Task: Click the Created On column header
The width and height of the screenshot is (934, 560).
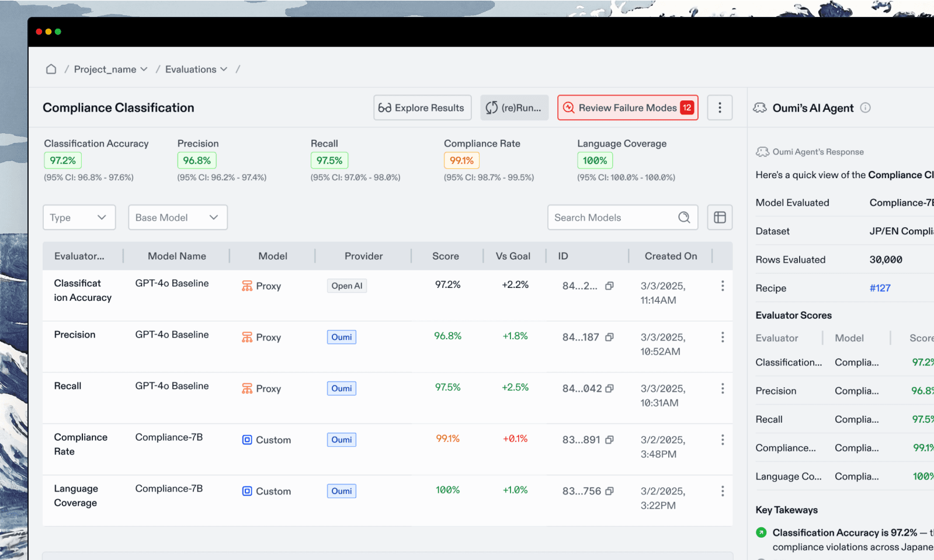Action: click(x=671, y=256)
